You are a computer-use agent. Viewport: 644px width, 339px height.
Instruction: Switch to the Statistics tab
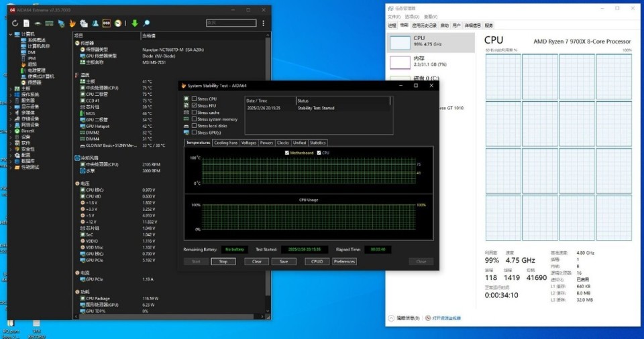click(317, 143)
